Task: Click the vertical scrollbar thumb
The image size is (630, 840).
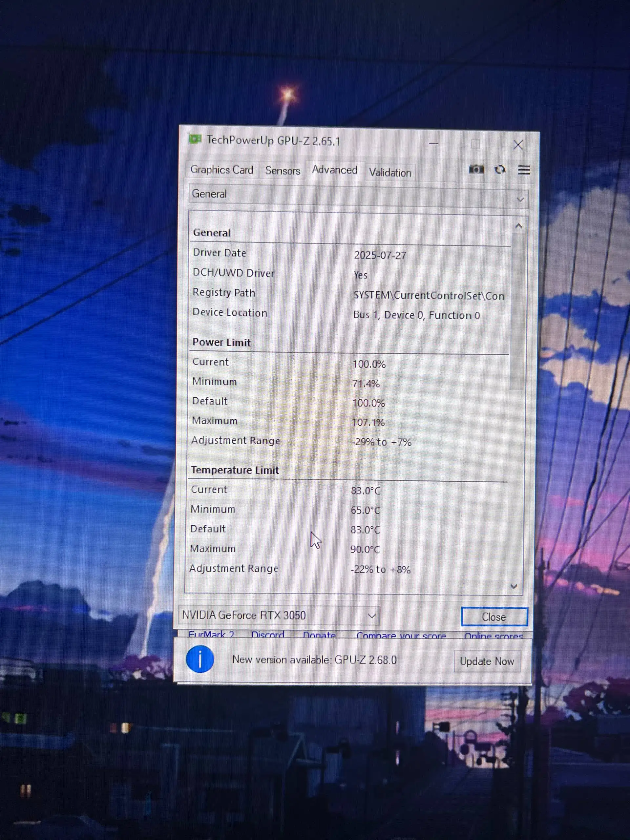Action: coord(517,311)
